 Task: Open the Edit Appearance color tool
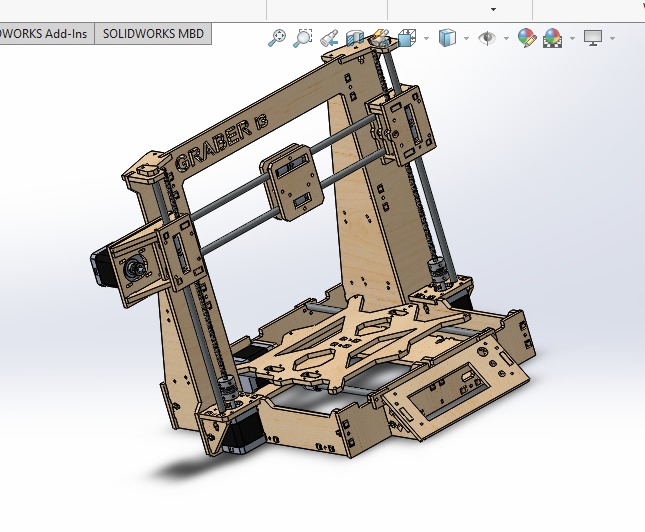(x=525, y=38)
